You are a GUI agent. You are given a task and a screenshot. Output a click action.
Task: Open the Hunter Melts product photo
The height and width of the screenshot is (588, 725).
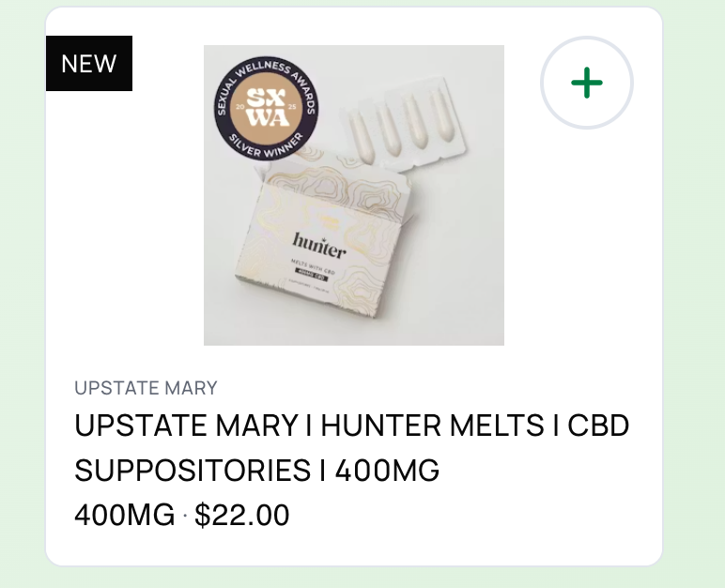(x=354, y=195)
